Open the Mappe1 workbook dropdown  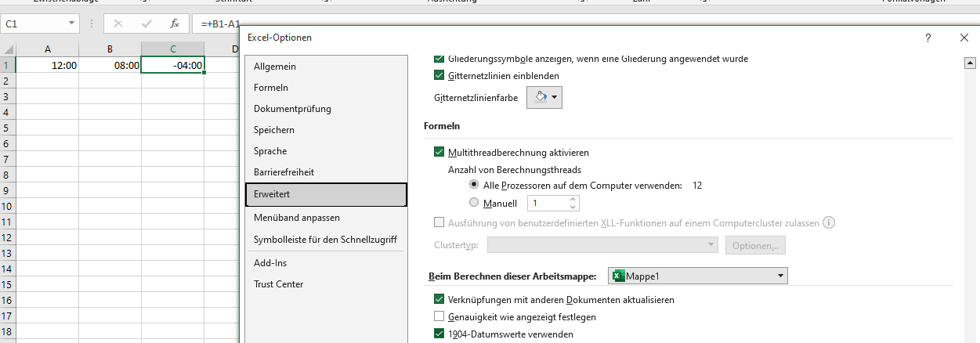(x=698, y=276)
